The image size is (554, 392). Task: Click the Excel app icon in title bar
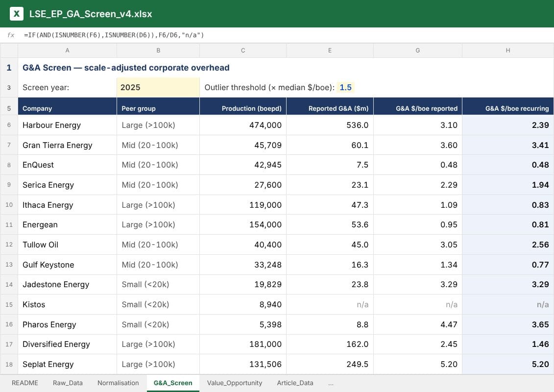point(16,14)
